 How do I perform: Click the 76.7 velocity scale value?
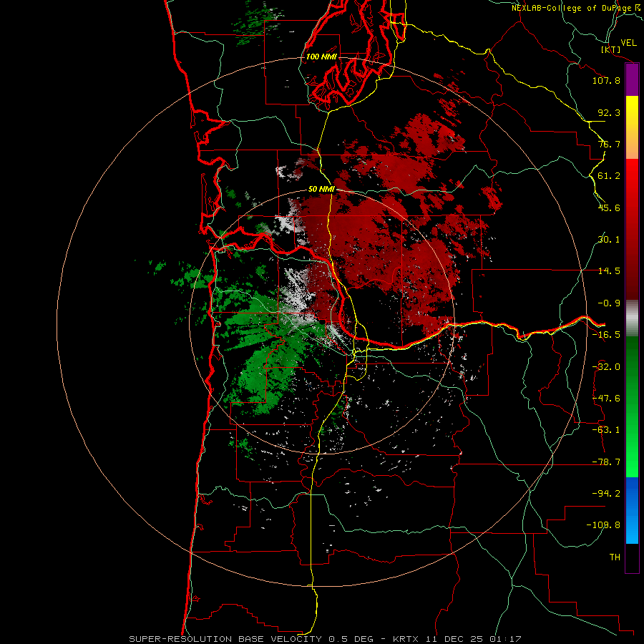coord(609,144)
